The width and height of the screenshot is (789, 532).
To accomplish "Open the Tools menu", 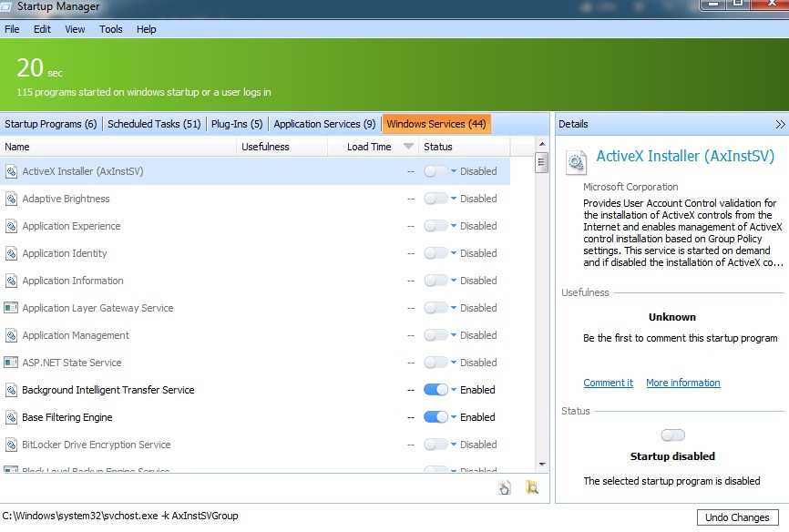I will coord(111,29).
